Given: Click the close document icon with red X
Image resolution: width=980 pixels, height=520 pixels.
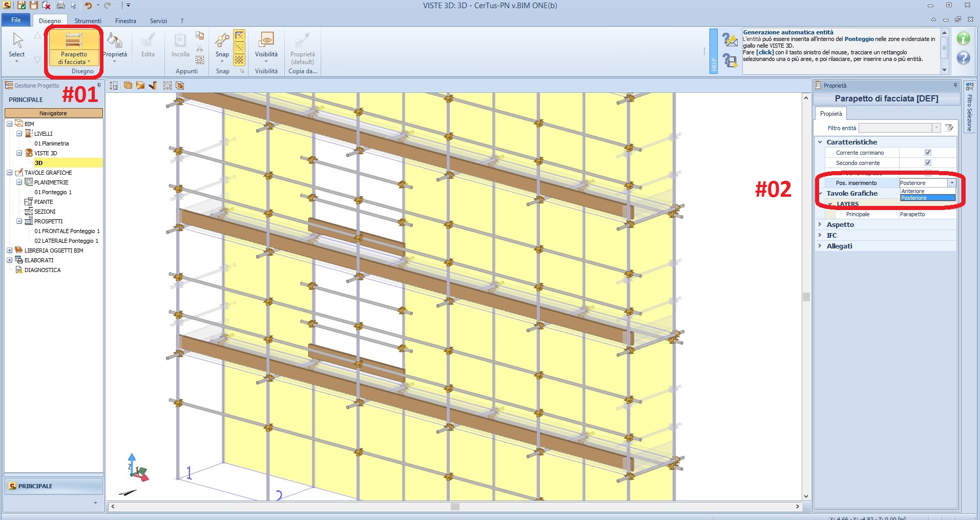Looking at the screenshot, I should (46, 6).
